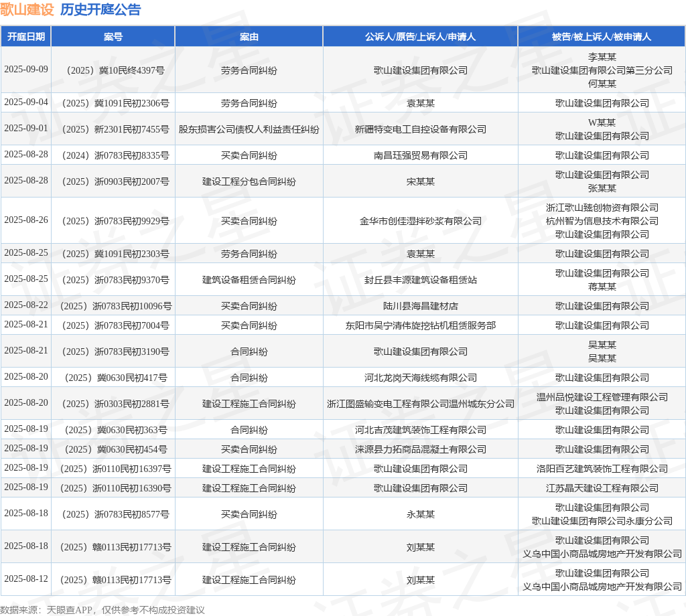686x616 pixels.
Task: Click plaintiff 新疆特变电工自控设备有限公司
Action: (421, 129)
